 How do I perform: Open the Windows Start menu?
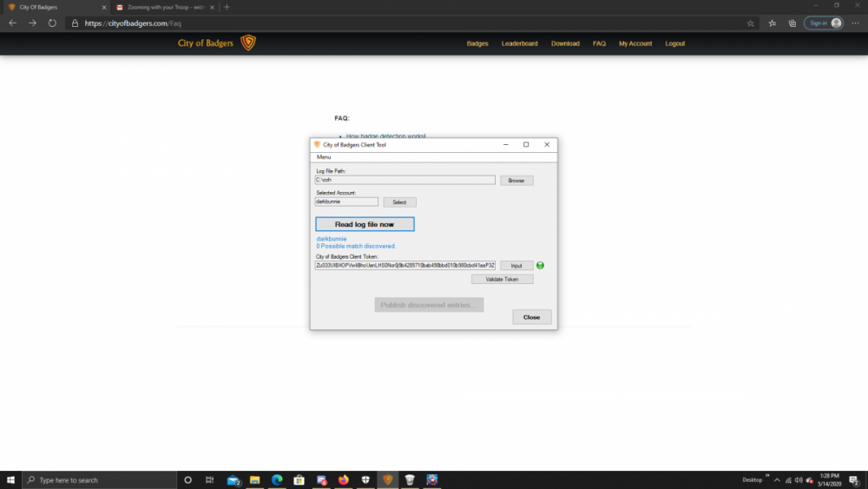pyautogui.click(x=10, y=479)
